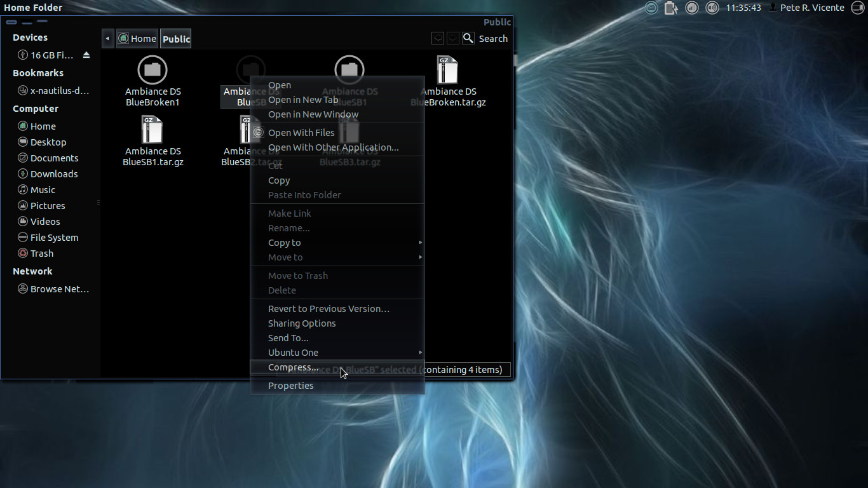The width and height of the screenshot is (868, 488).
Task: Click the magnifier search icon
Action: 468,38
